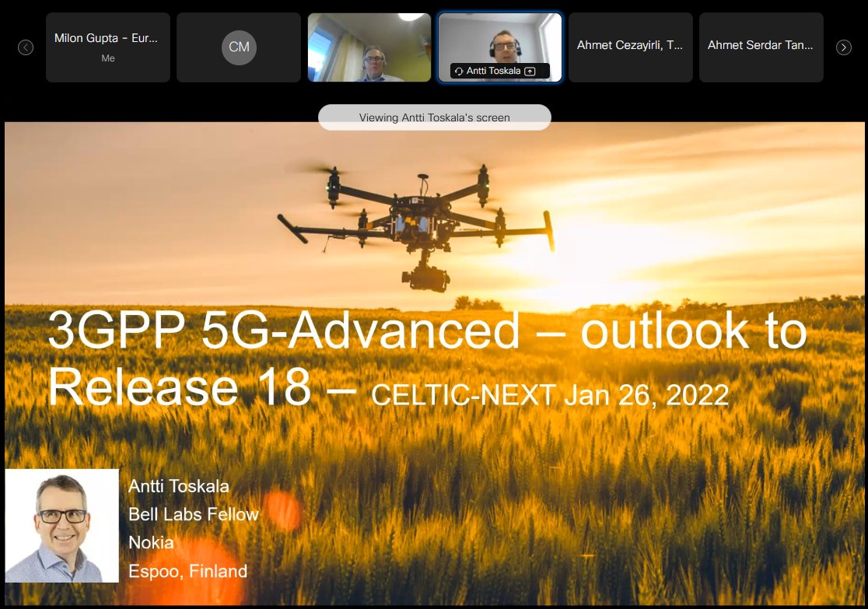The image size is (868, 609).
Task: Click the presenter headshot photo on slide
Action: [x=62, y=526]
